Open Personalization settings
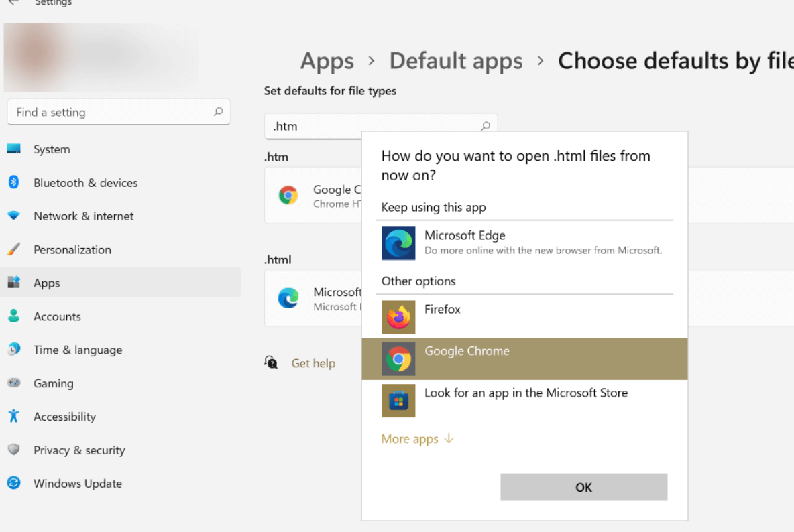 [72, 250]
